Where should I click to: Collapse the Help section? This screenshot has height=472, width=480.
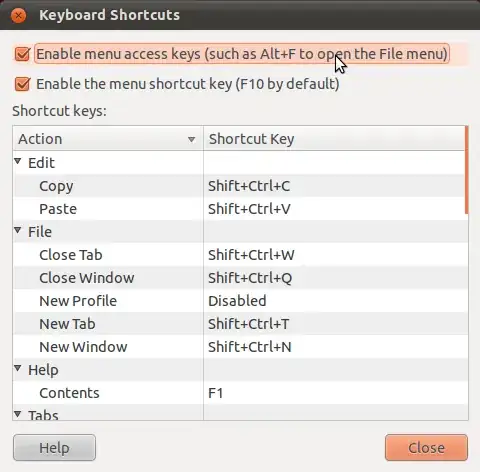(x=18, y=368)
